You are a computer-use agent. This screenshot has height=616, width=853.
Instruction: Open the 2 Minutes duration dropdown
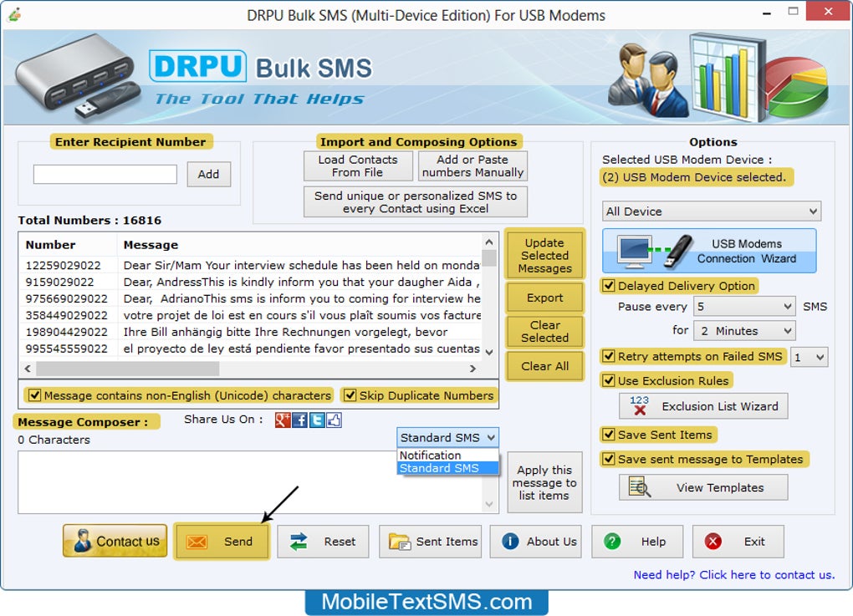[744, 330]
